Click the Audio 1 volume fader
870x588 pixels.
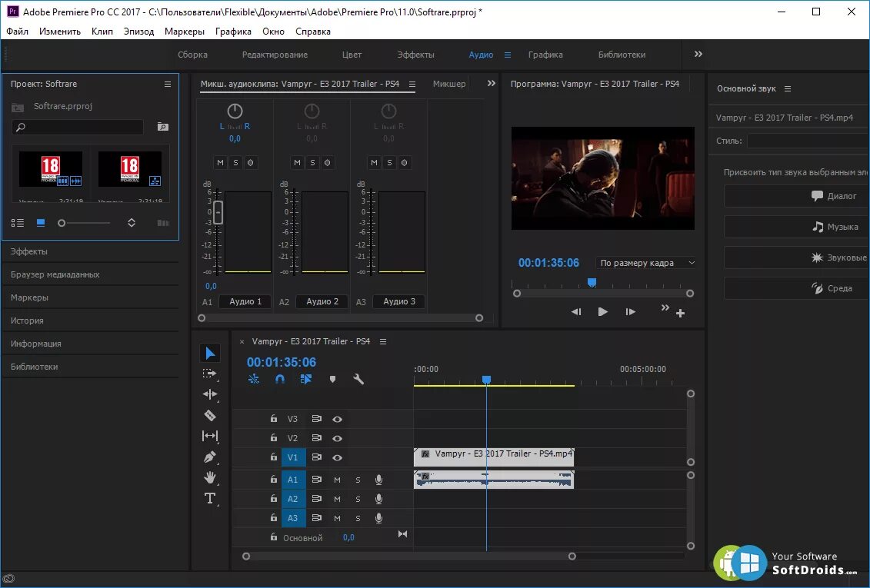(218, 212)
